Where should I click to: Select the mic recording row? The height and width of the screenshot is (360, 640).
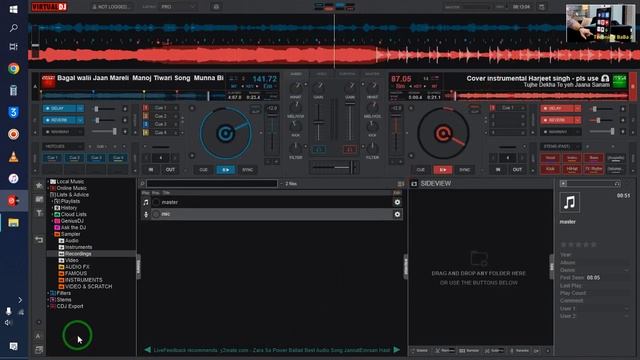click(272, 214)
